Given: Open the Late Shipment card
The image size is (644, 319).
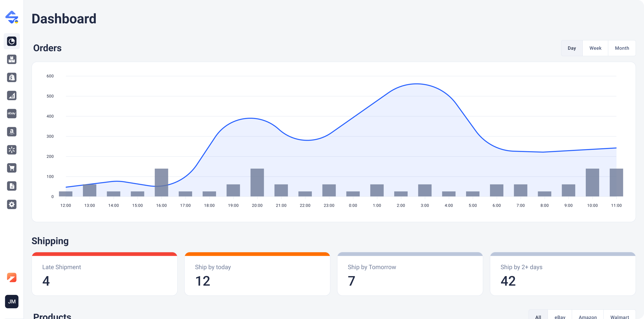Looking at the screenshot, I should (x=104, y=274).
